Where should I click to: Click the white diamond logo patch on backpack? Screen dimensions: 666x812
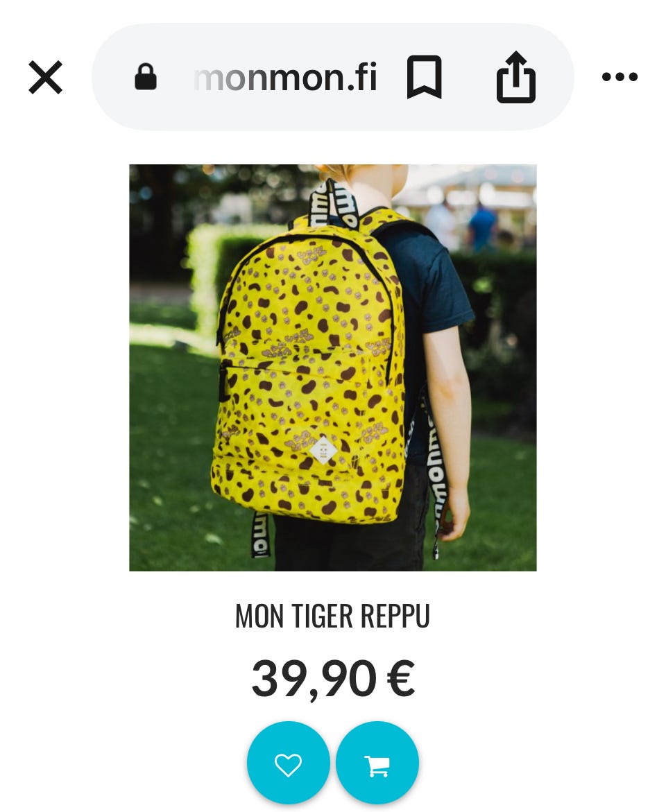323,450
